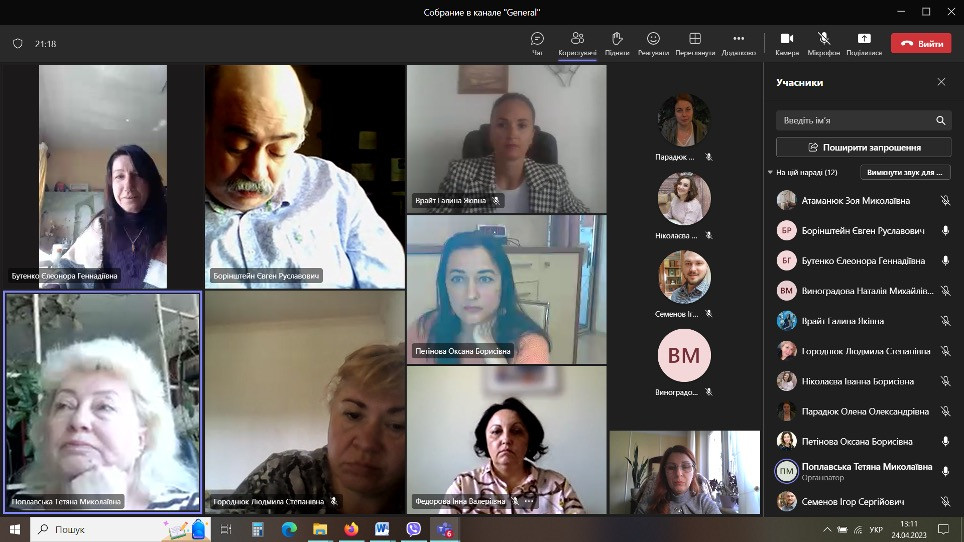
Task: Show hidden tray icons arrow
Action: (x=827, y=530)
